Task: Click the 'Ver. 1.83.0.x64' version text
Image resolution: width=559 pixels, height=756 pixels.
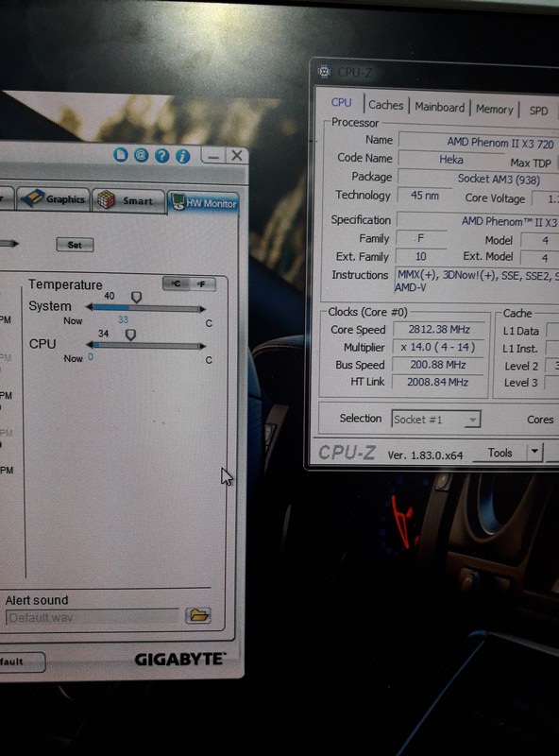Action: pyautogui.click(x=425, y=455)
